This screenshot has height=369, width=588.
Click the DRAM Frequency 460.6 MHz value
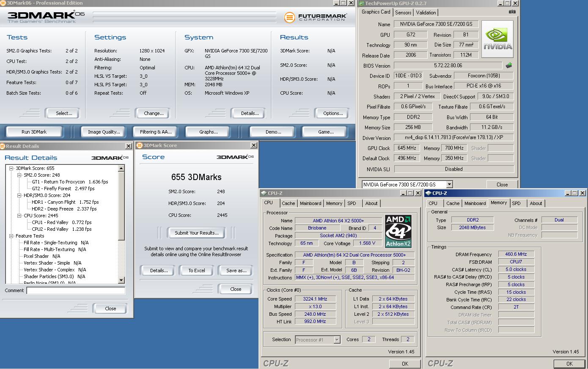click(x=516, y=254)
